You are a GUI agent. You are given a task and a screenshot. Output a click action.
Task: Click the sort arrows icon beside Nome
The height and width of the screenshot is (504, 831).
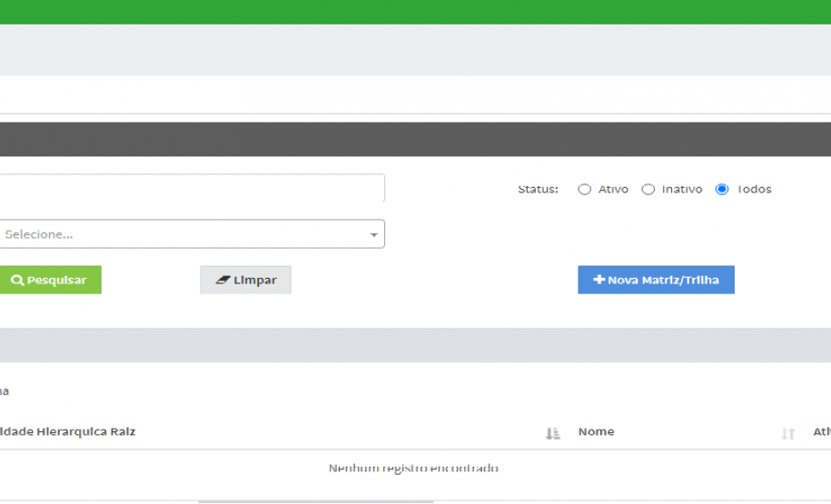point(787,433)
